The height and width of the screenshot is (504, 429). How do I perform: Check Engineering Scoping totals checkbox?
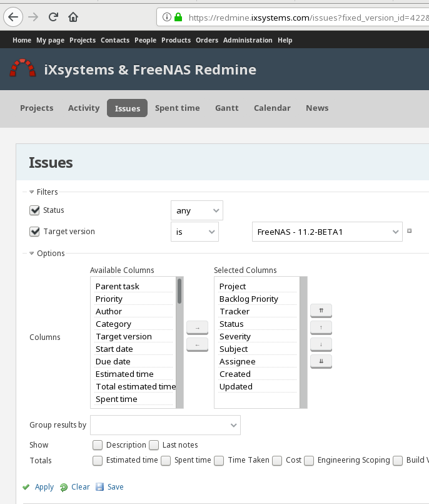309,461
